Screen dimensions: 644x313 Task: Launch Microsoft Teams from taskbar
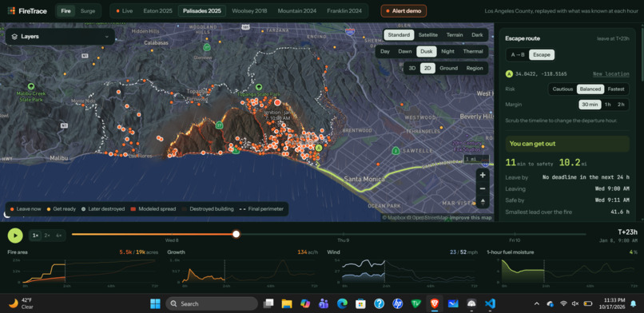[x=324, y=303]
